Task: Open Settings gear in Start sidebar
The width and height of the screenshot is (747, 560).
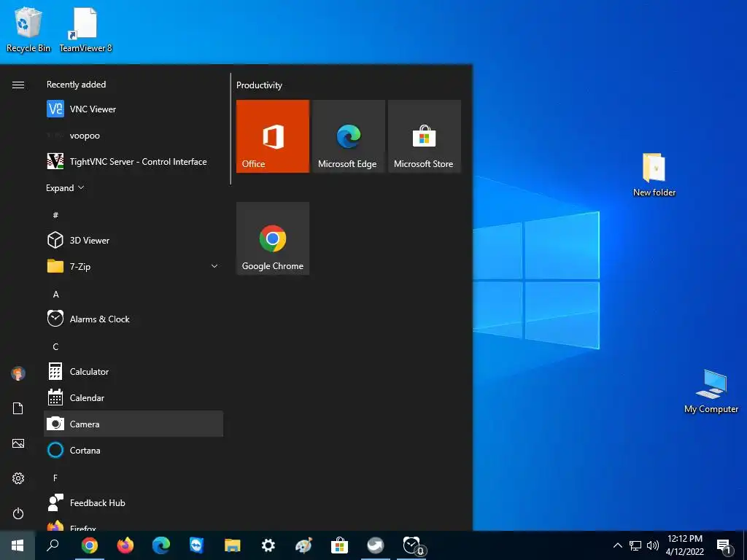Action: click(x=18, y=478)
